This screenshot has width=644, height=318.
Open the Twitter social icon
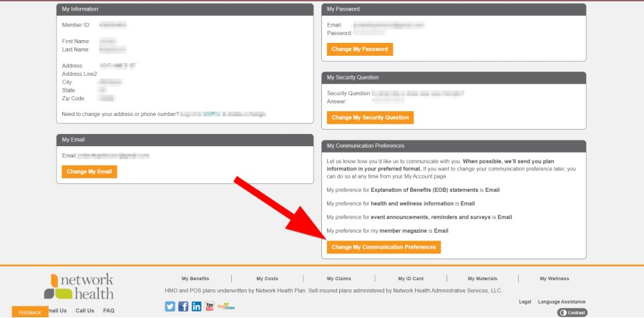click(x=170, y=307)
